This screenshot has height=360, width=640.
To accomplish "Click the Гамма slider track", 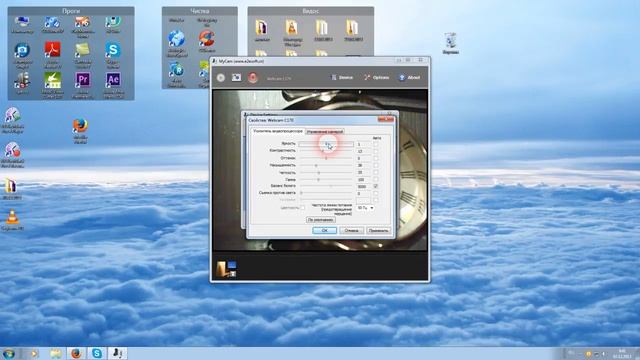I will [x=326, y=180].
